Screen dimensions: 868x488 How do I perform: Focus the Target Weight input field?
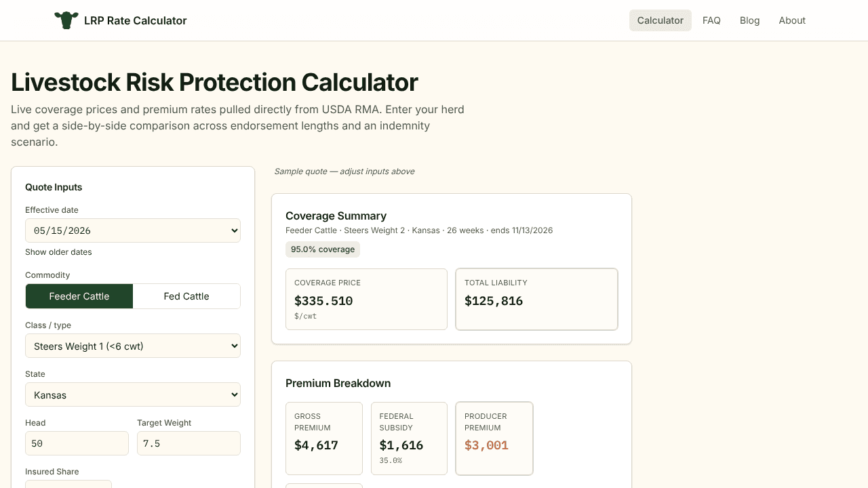(x=189, y=443)
